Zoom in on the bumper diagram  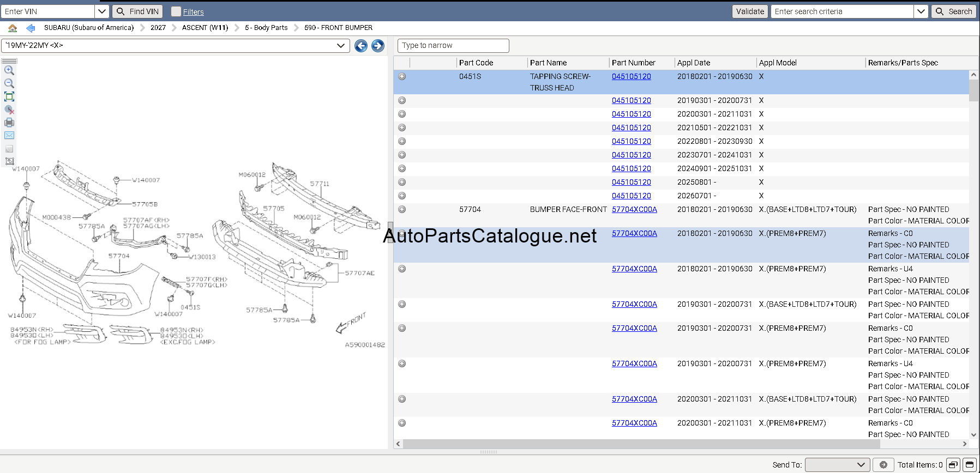tap(9, 70)
